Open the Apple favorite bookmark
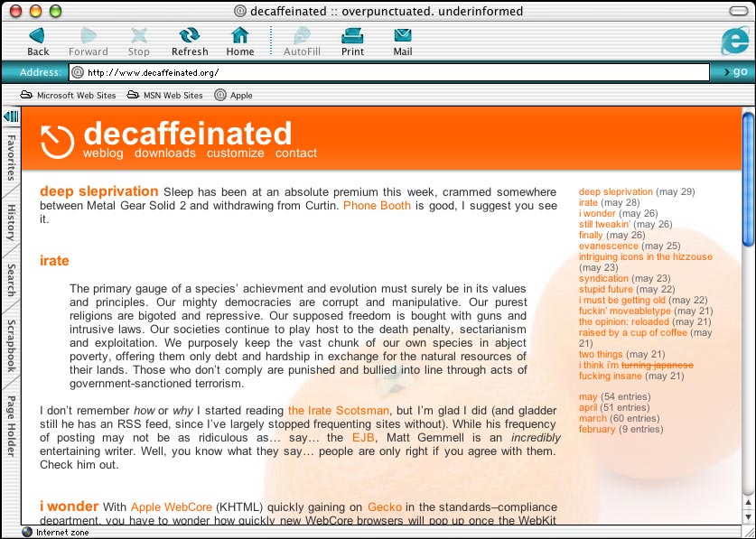 pyautogui.click(x=234, y=96)
